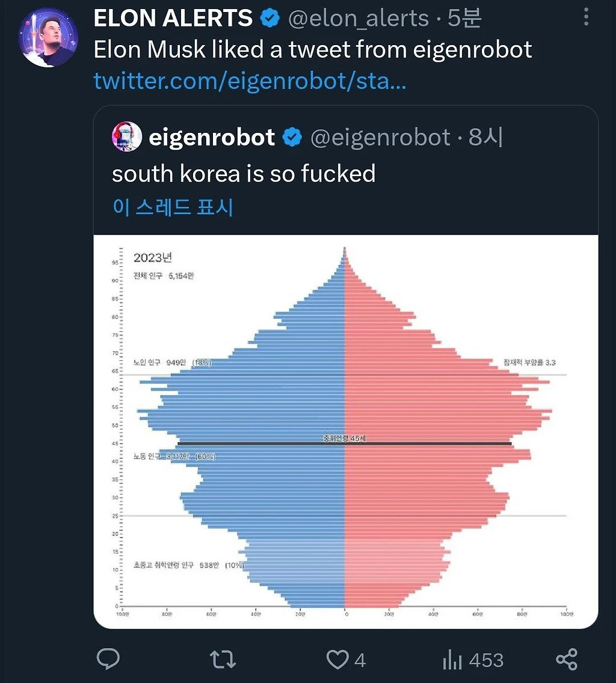Retweet using the arrows icon
This screenshot has height=683, width=616.
(223, 659)
